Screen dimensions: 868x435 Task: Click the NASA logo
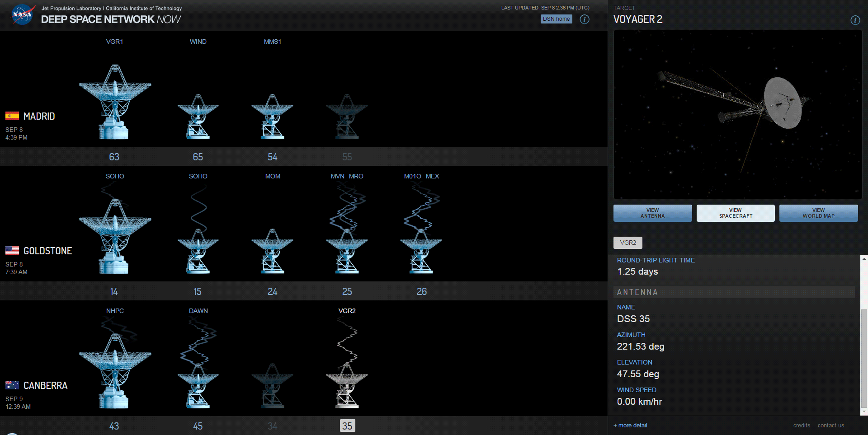click(23, 14)
